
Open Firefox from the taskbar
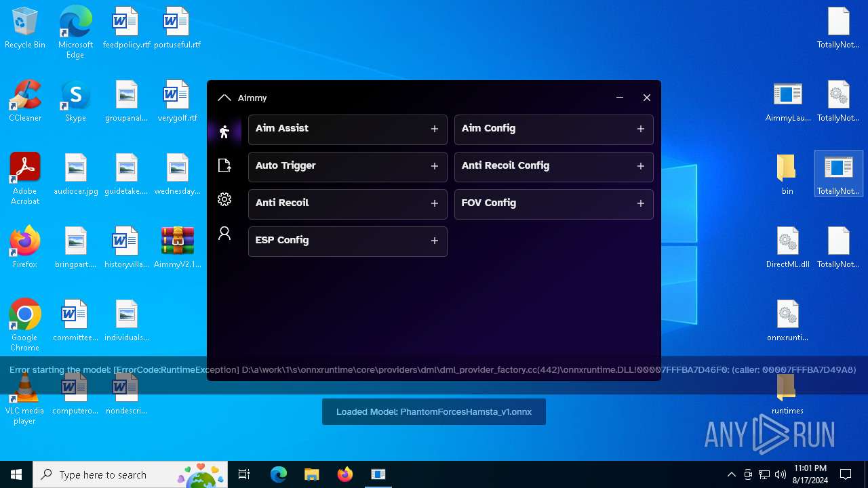[x=345, y=474]
